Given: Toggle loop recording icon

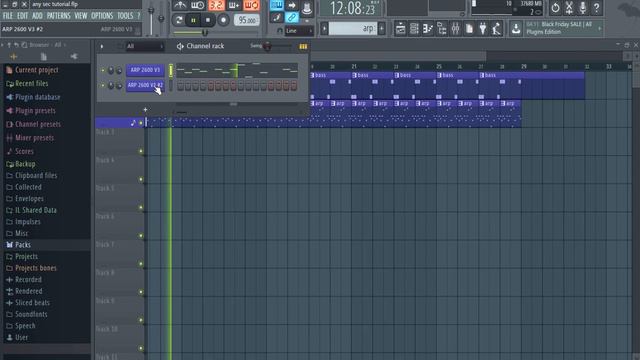Looking at the screenshot, I should (251, 5).
